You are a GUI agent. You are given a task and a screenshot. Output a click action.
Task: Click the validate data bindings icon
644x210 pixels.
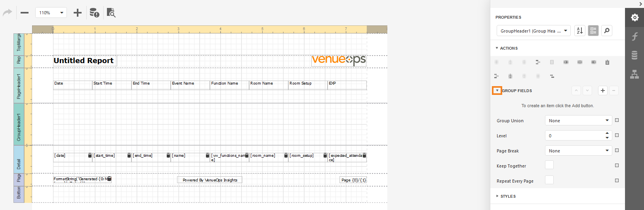[94, 13]
